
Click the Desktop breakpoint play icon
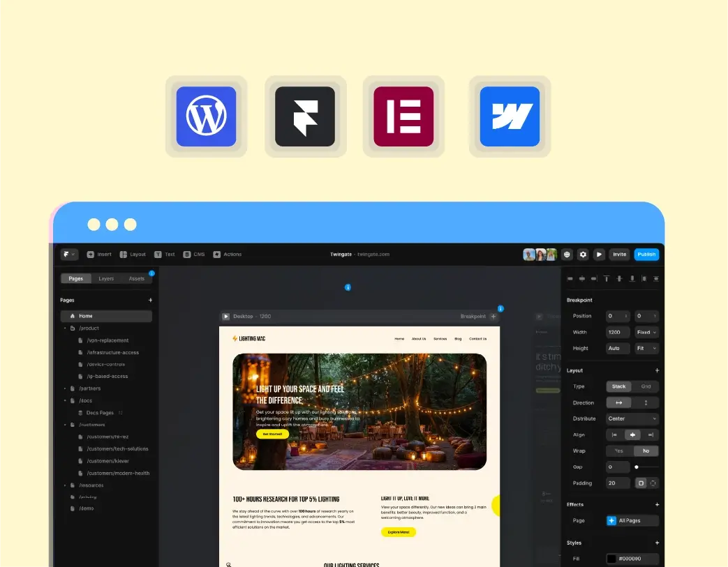[x=226, y=317]
